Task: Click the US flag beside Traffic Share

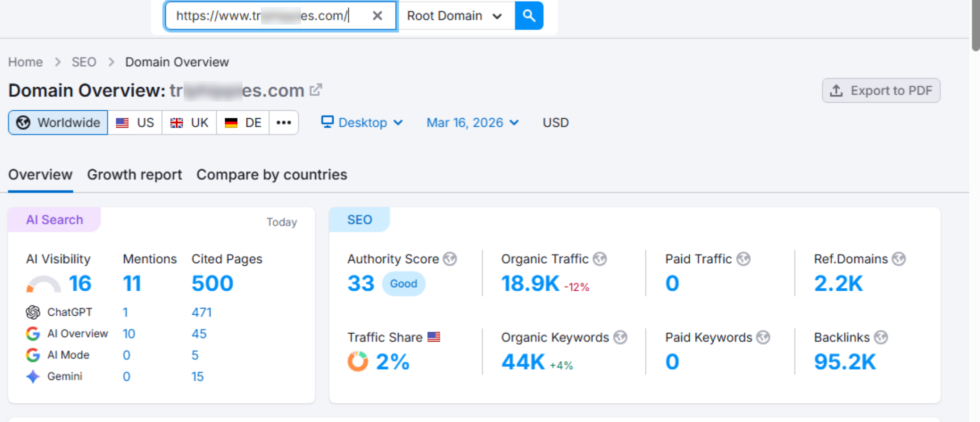Action: (433, 337)
